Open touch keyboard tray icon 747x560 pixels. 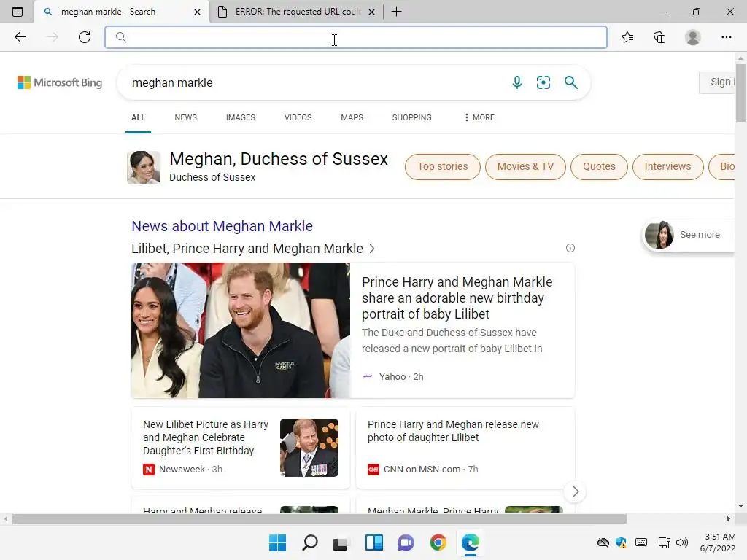click(641, 542)
